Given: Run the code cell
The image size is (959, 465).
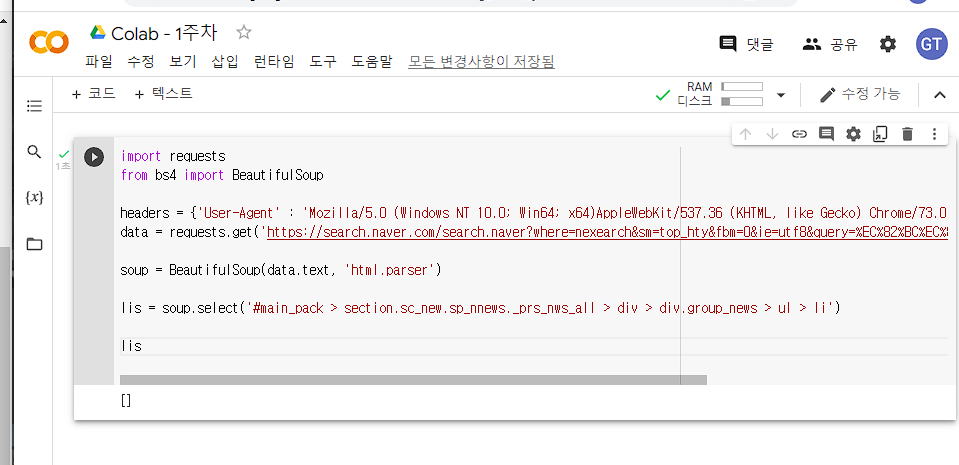Looking at the screenshot, I should (x=94, y=157).
